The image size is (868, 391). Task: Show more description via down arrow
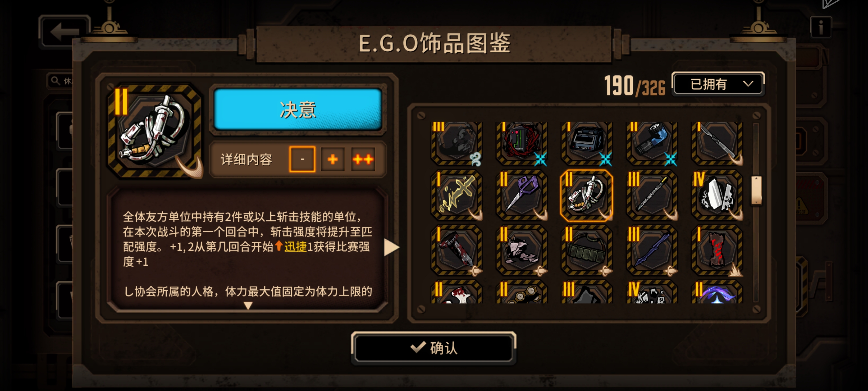click(248, 306)
